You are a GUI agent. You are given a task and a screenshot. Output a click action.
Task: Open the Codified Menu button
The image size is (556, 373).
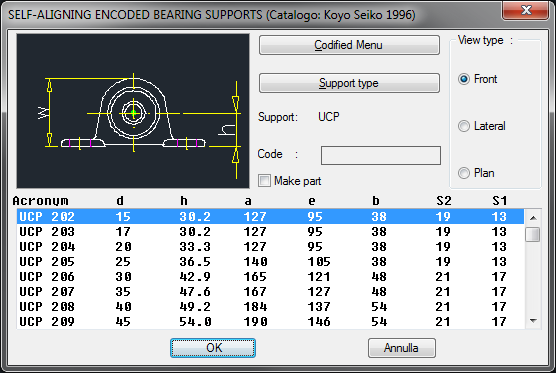click(x=349, y=45)
